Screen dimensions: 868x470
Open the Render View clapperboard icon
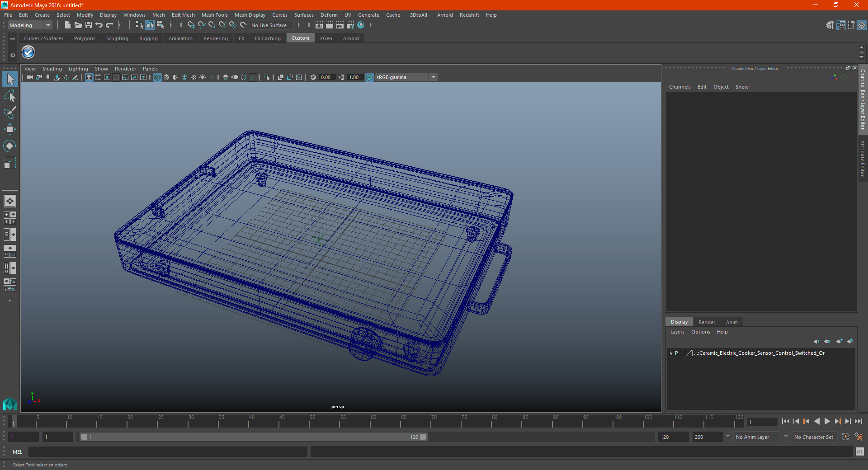(x=319, y=25)
